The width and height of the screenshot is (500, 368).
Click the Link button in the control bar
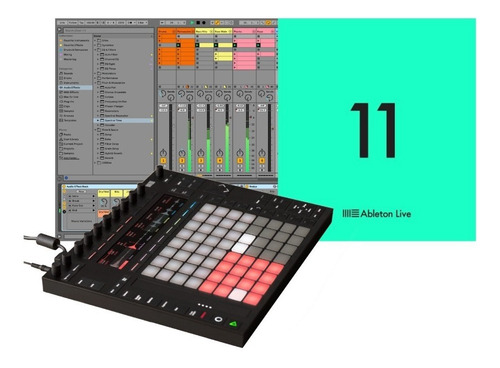[x=62, y=23]
